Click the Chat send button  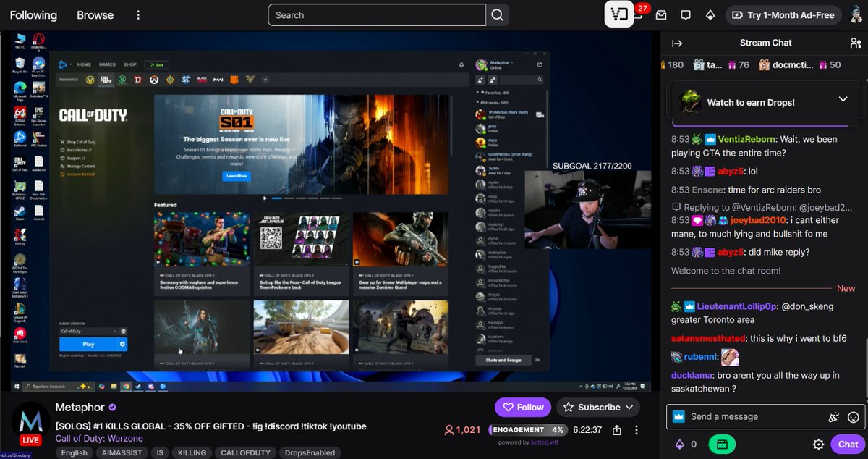pyautogui.click(x=848, y=444)
